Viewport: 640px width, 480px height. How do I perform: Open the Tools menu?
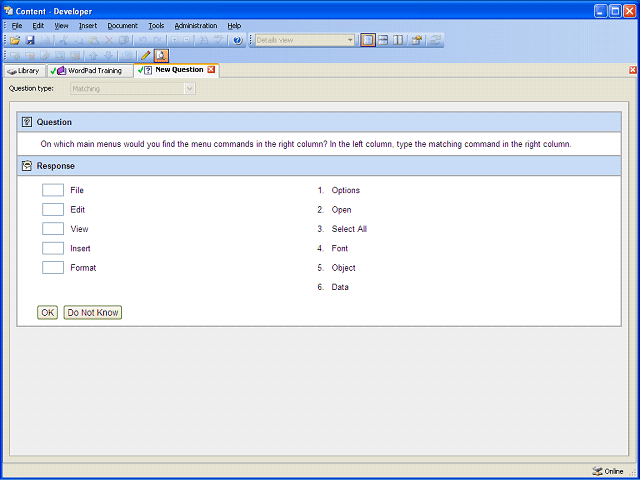156,25
